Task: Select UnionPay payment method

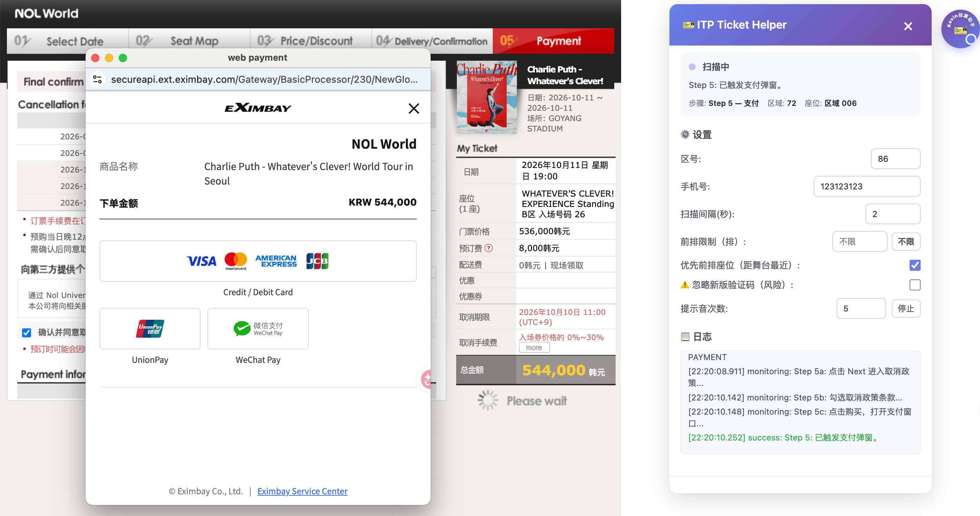Action: (x=150, y=329)
